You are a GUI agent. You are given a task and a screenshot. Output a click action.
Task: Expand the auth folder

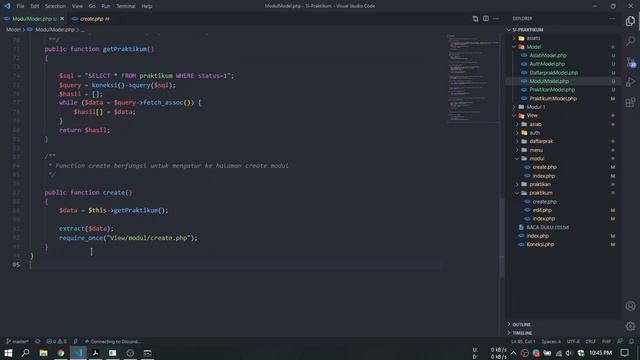tap(534, 133)
